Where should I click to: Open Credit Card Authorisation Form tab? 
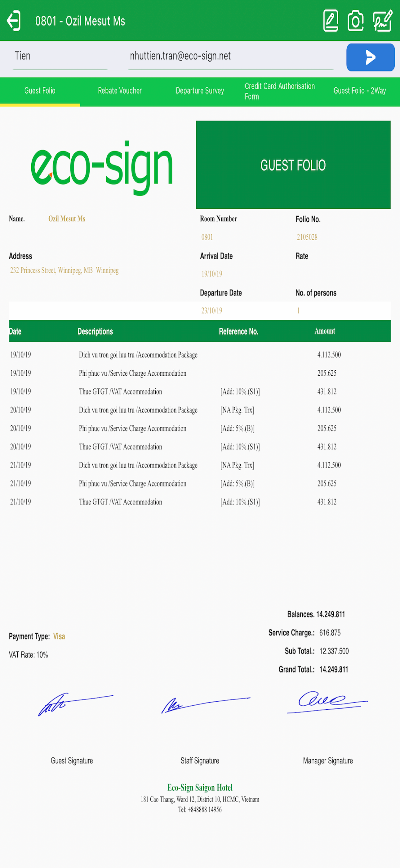[x=280, y=91]
